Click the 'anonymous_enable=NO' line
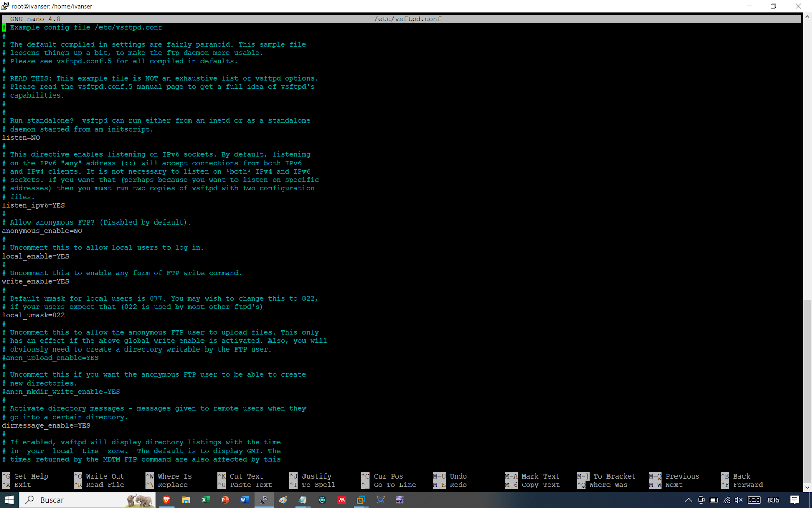This screenshot has width=812, height=508. coord(42,231)
